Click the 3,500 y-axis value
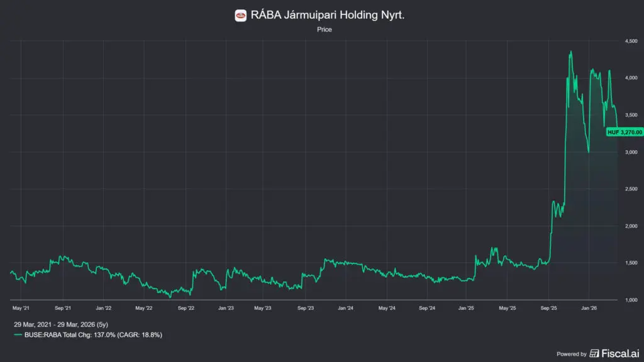Viewport: 644px width, 362px height. click(631, 115)
